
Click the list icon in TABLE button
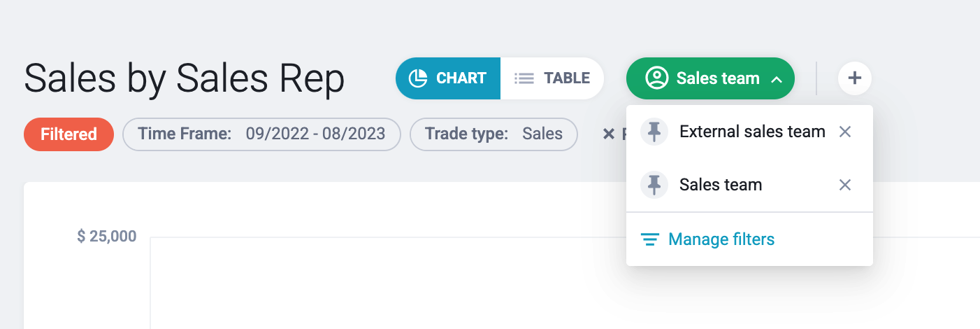524,78
